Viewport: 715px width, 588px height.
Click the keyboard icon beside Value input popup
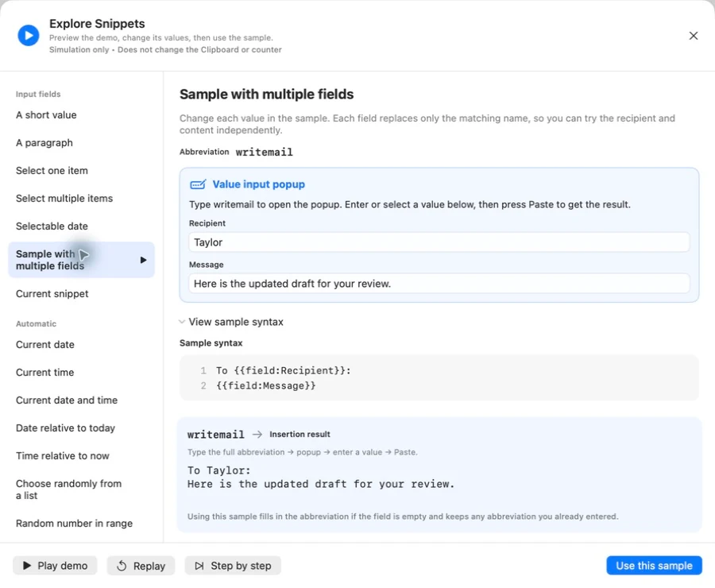pos(198,184)
